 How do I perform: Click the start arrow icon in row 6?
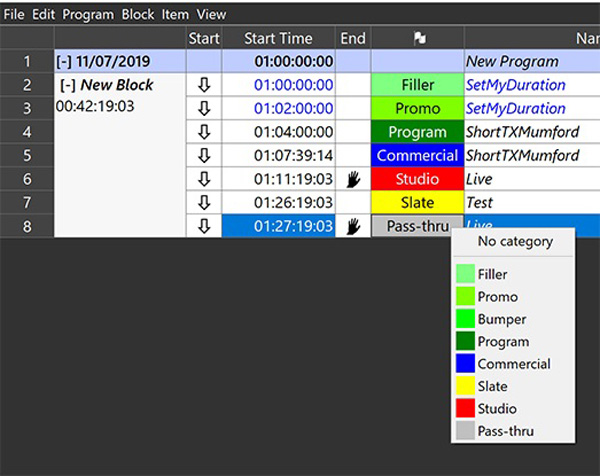[x=204, y=179]
